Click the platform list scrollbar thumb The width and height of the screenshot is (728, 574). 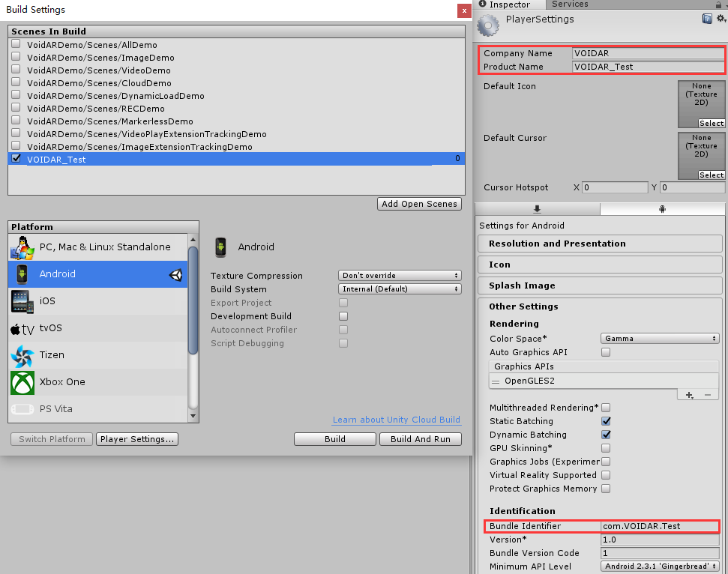click(x=193, y=300)
